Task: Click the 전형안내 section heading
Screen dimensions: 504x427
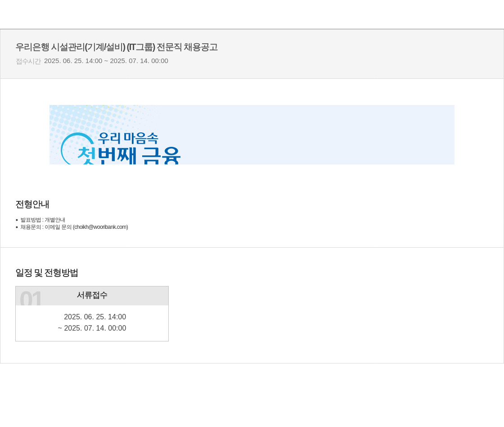Action: [32, 204]
